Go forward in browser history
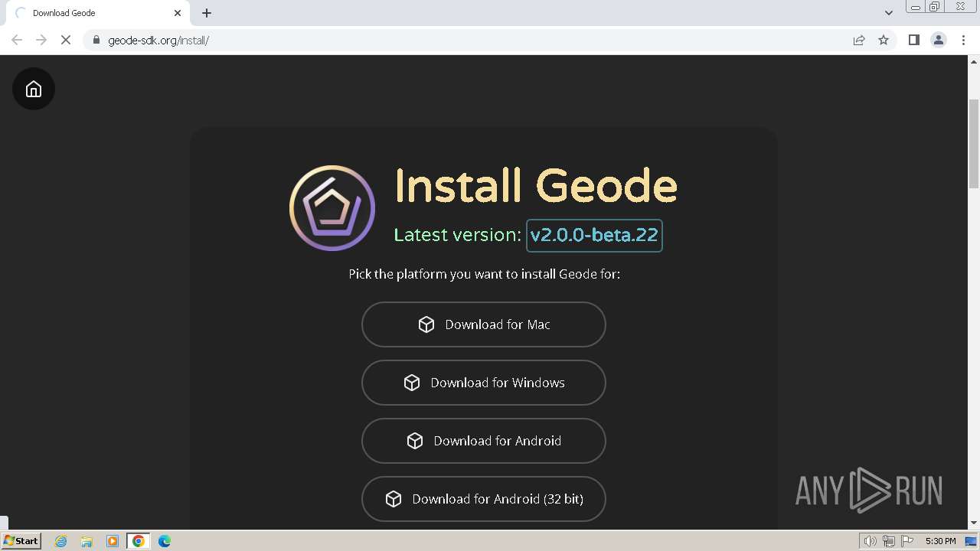Screen dimensions: 980x551 tap(41, 40)
